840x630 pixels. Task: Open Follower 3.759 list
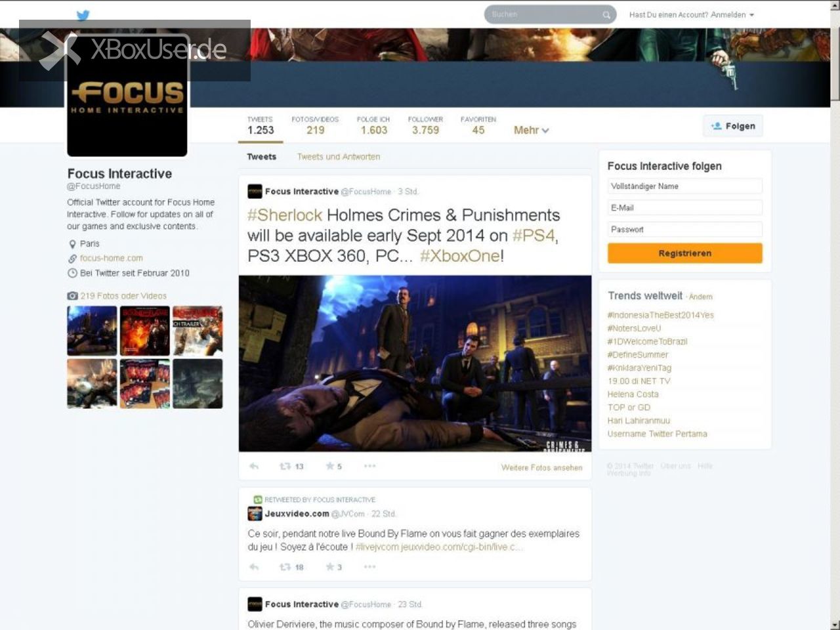coord(425,125)
